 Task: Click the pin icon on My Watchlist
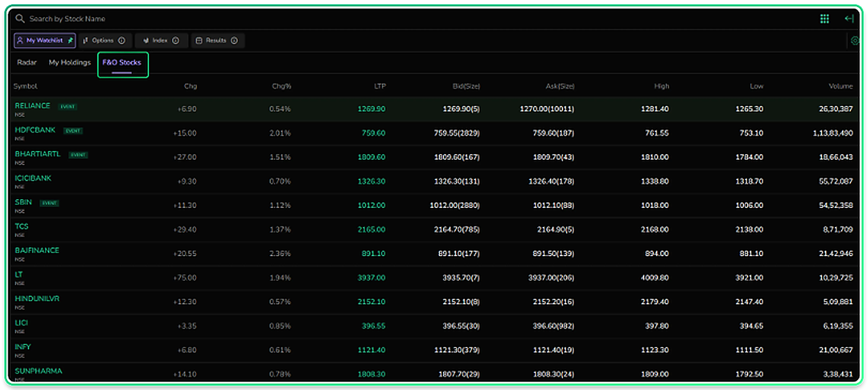click(70, 40)
